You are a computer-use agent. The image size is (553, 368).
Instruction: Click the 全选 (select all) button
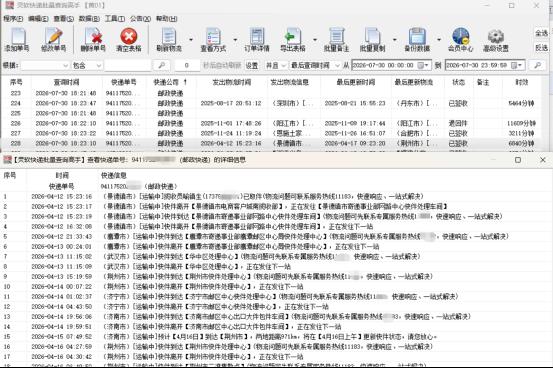[x=541, y=33]
